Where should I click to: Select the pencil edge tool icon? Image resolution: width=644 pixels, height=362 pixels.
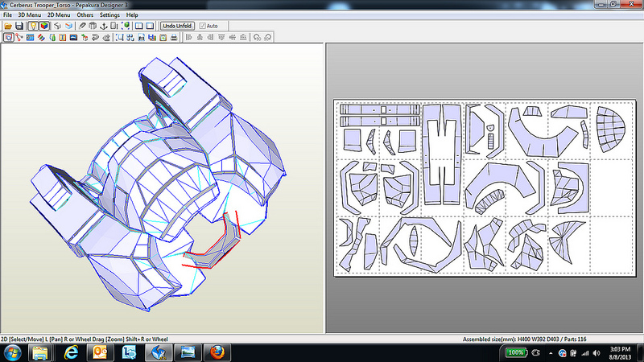pos(82,26)
